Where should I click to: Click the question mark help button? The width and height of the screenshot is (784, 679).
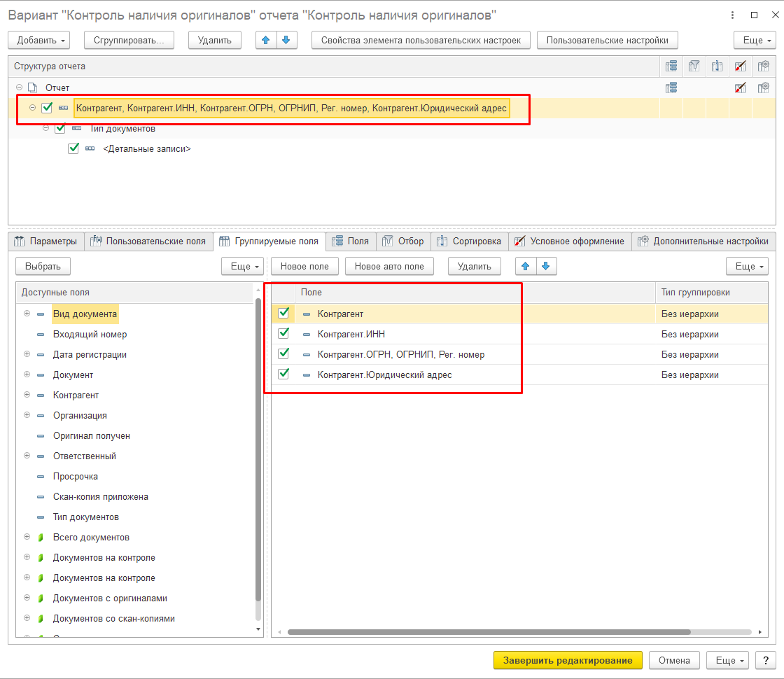pyautogui.click(x=766, y=660)
